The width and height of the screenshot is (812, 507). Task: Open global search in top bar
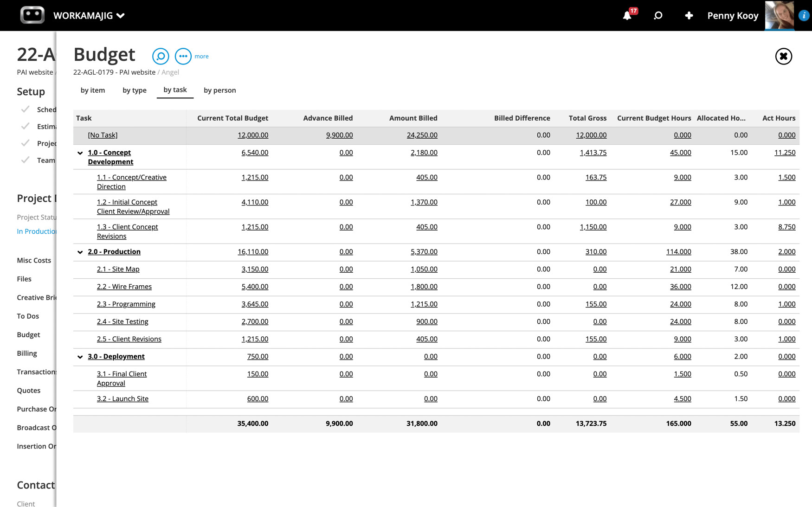pos(658,16)
